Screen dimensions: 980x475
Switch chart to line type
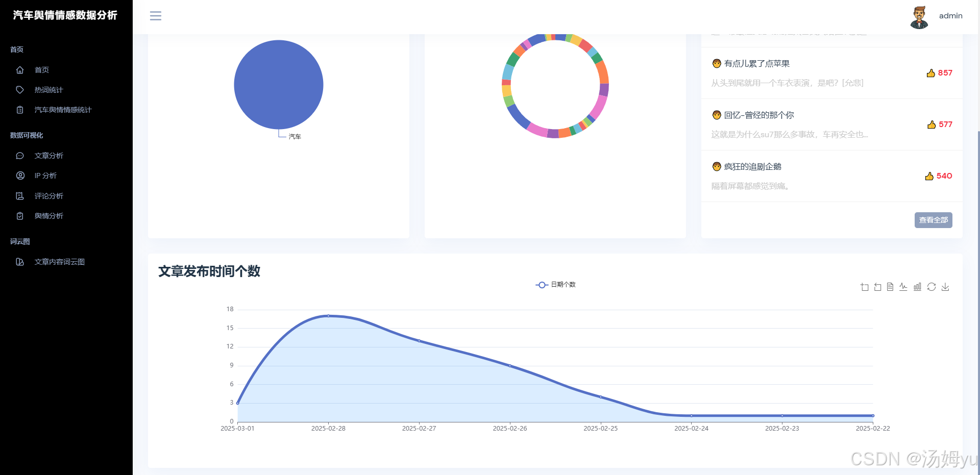tap(903, 287)
